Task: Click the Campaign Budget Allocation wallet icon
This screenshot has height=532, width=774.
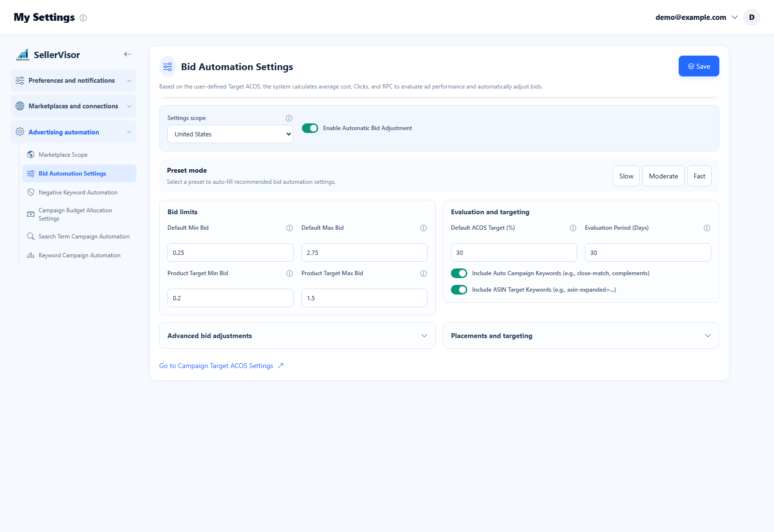Action: click(31, 214)
